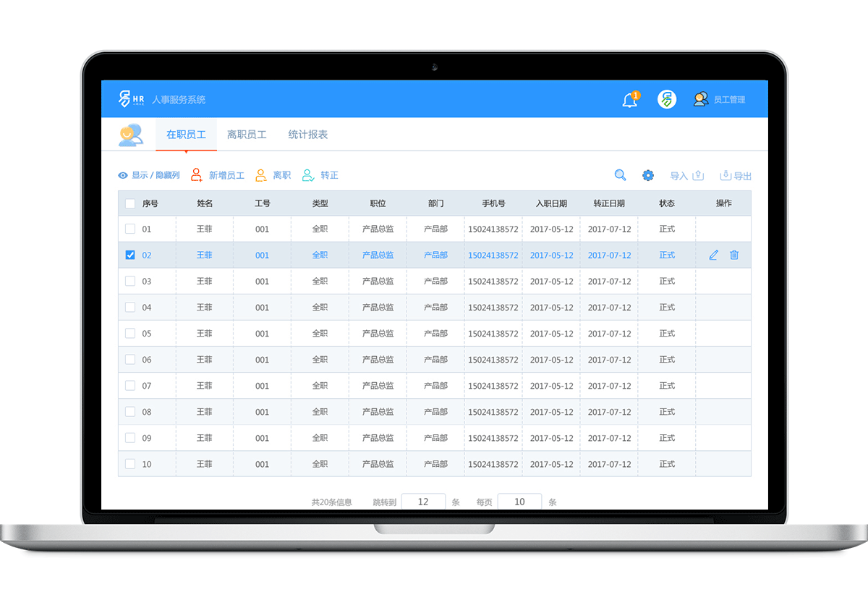This screenshot has width=868, height=608.
Task: Click the 序号 column header
Action: 150,203
